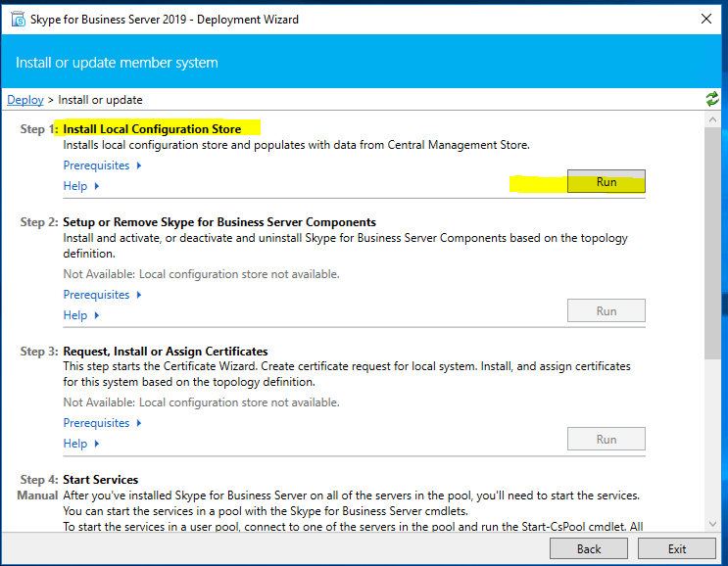Click the Skype deployment wizard title icon
Screen dimensions: 728x566
(18, 20)
